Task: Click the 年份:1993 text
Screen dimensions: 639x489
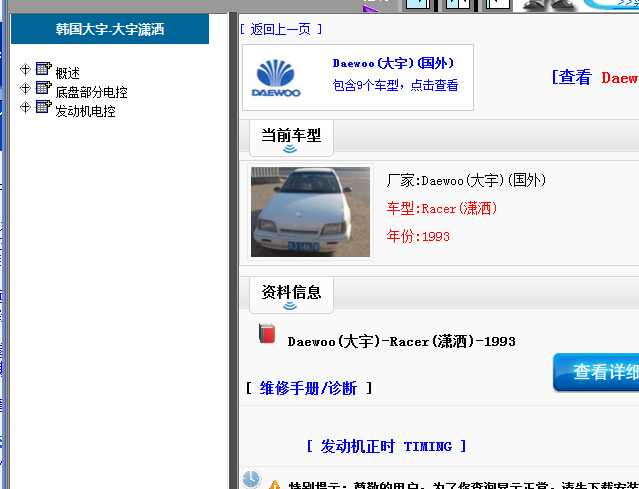Action: [418, 236]
